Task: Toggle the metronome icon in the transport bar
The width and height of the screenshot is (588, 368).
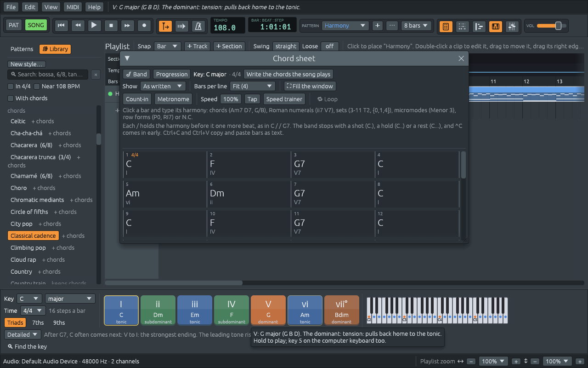Action: click(198, 26)
